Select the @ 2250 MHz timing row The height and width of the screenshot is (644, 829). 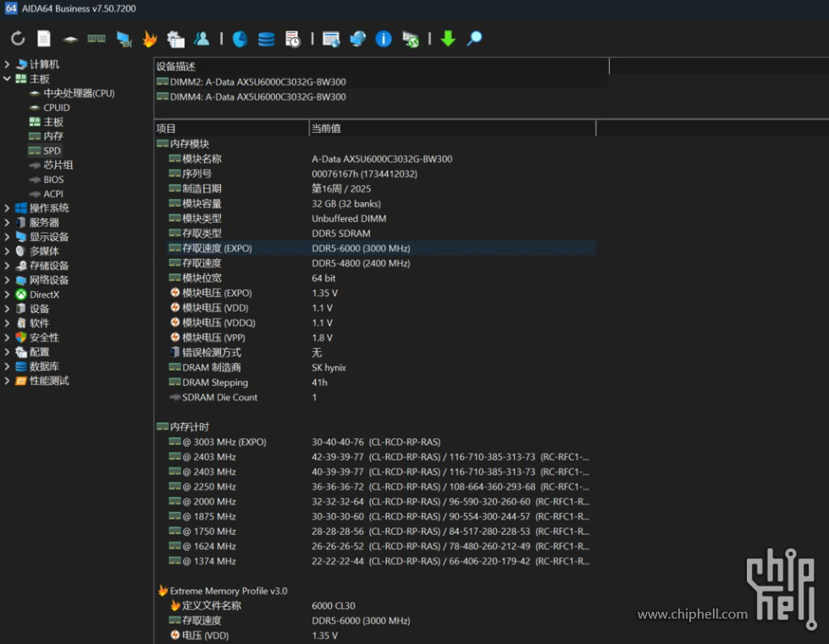click(382, 487)
